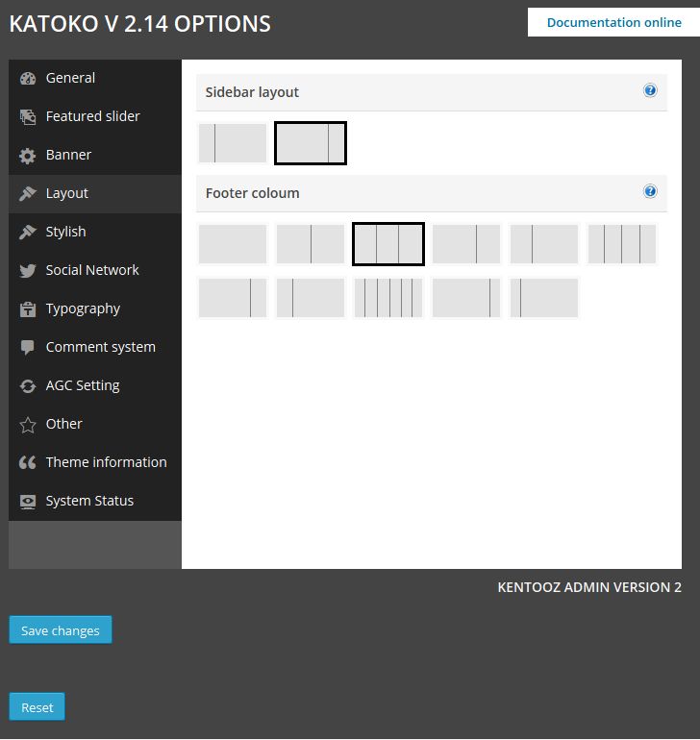Click the General dashboard icon in sidebar
This screenshot has height=740, width=700.
28,79
